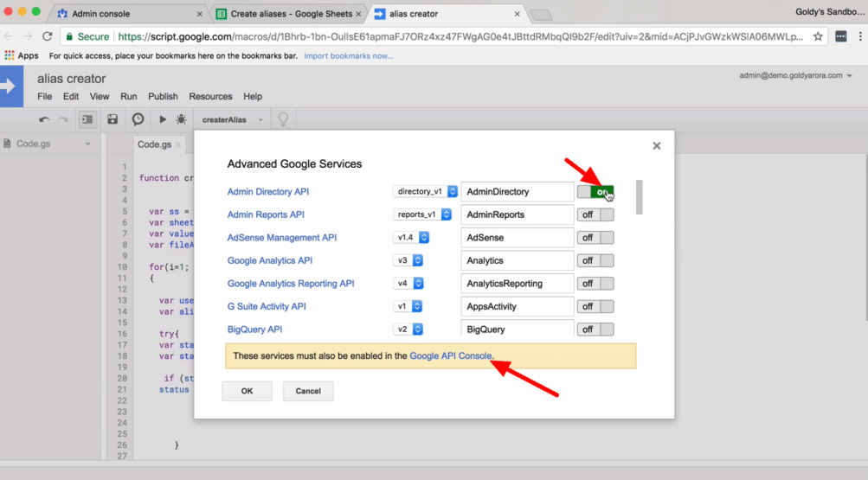Click the blue arrow Apps Script logo
868x480 pixels.
click(x=11, y=86)
